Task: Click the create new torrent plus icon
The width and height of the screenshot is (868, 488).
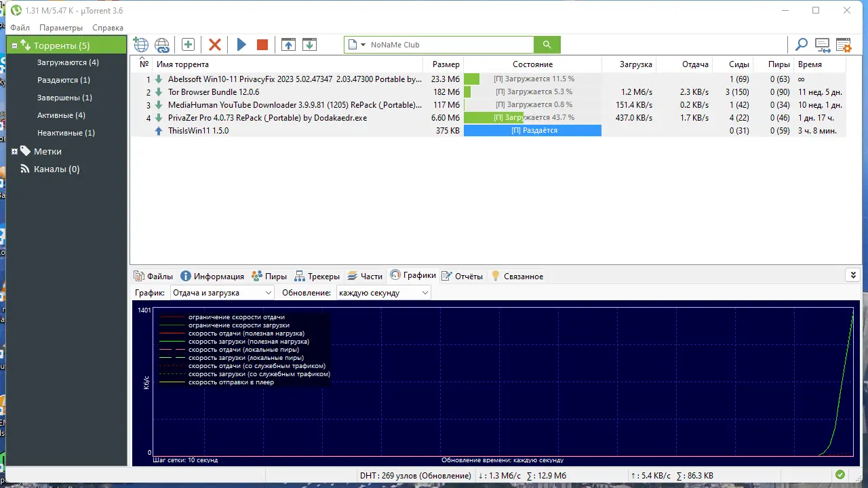Action: (x=188, y=45)
